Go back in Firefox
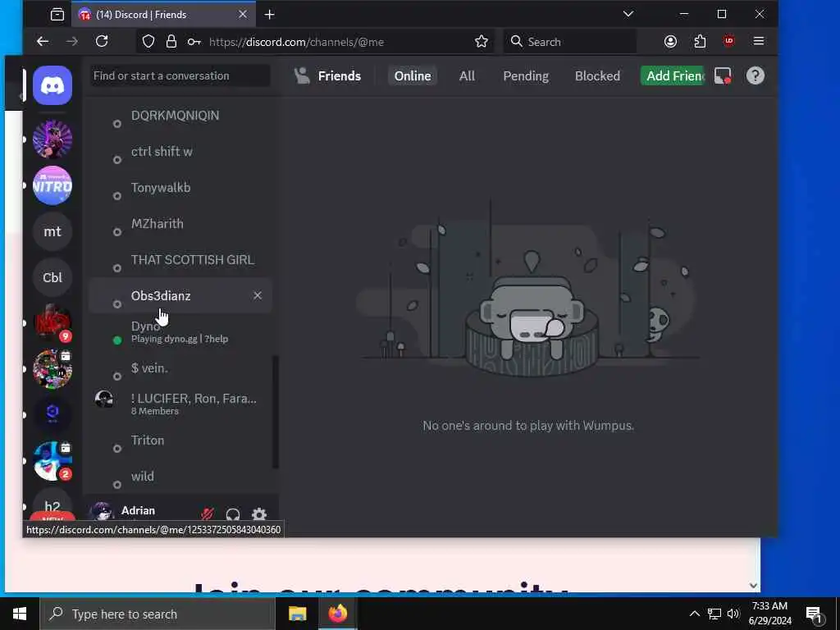Image resolution: width=840 pixels, height=630 pixels. click(x=43, y=41)
